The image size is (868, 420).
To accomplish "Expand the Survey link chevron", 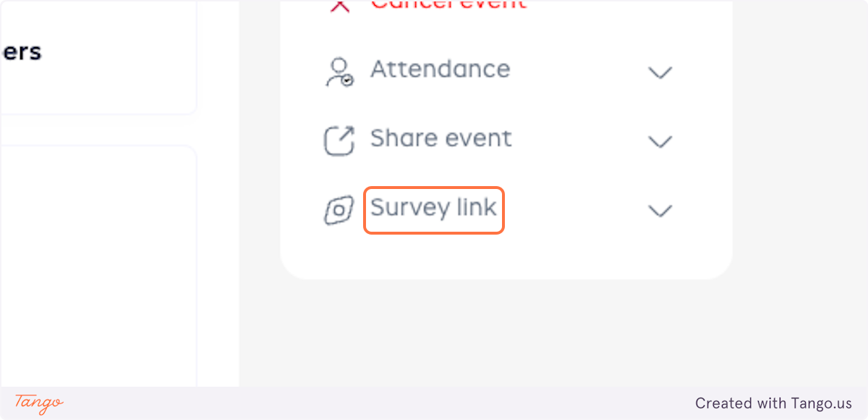I will click(x=660, y=211).
